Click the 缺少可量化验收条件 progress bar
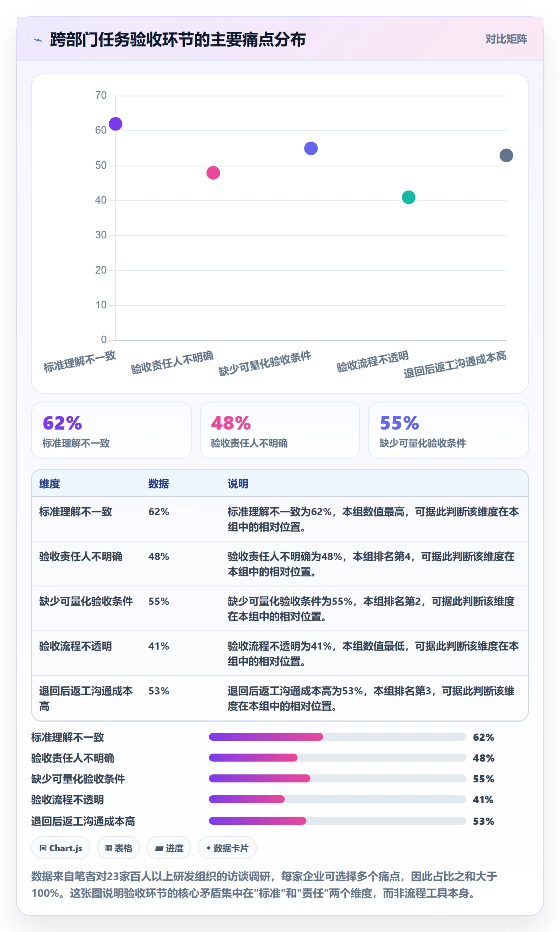Viewport: 560px width, 932px height. click(x=338, y=778)
